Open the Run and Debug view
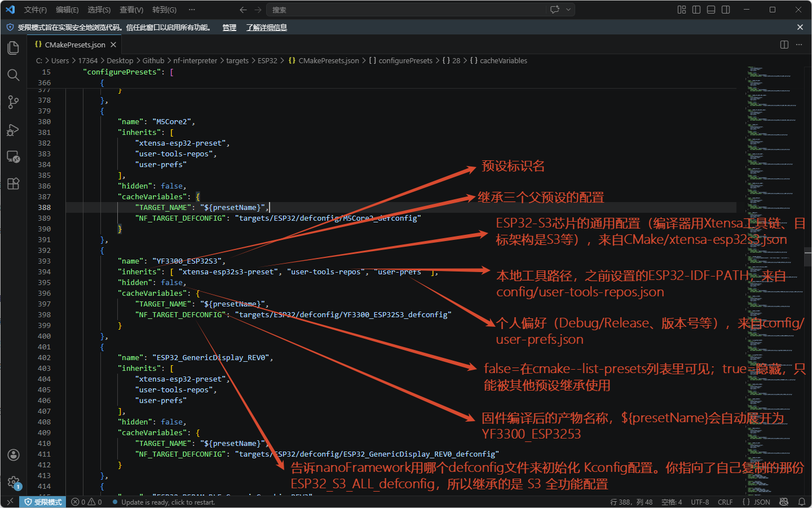 [x=14, y=130]
